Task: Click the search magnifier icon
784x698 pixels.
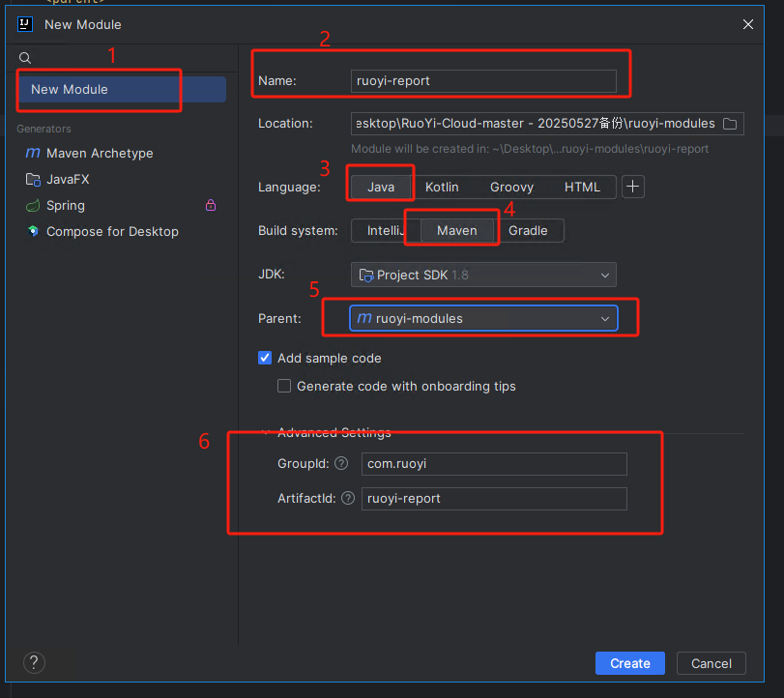Action: click(x=25, y=58)
